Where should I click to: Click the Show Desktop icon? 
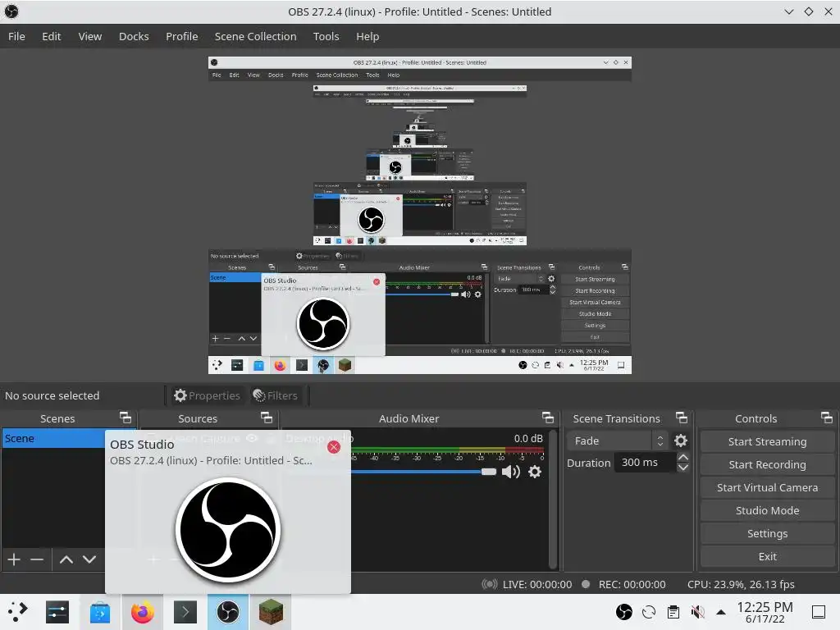(819, 612)
